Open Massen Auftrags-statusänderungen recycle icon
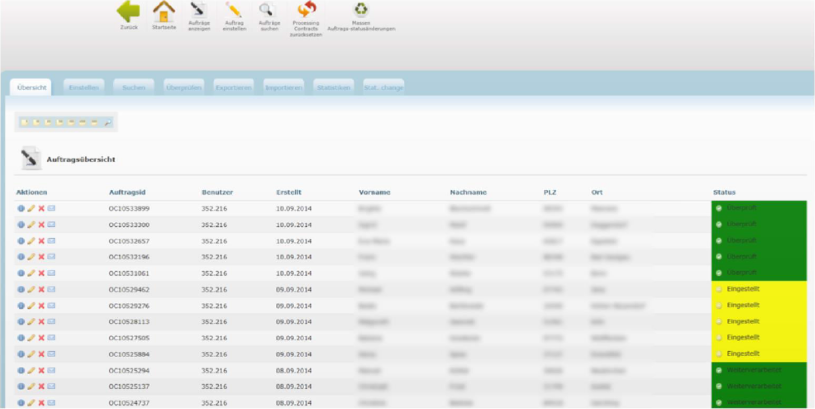 pos(360,11)
